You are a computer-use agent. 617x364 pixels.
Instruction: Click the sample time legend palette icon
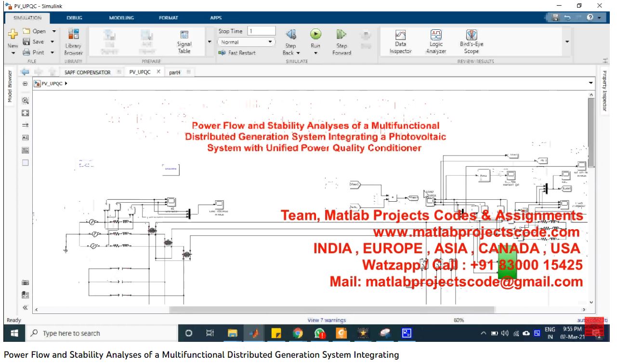(26, 125)
